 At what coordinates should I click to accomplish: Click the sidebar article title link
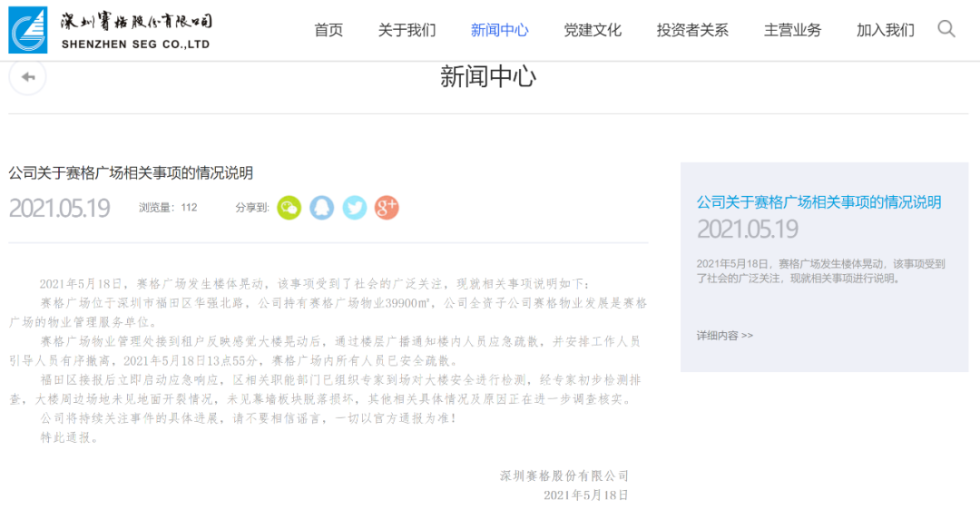pyautogui.click(x=818, y=201)
